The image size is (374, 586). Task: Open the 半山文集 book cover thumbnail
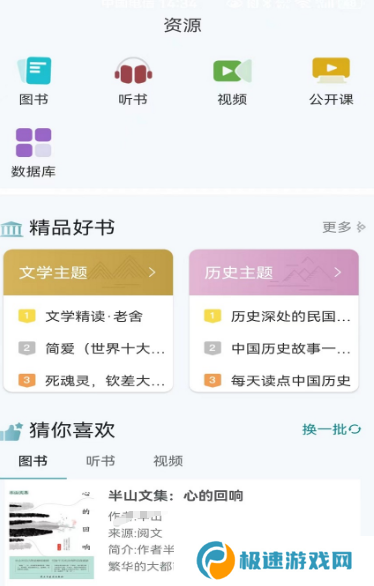(x=52, y=534)
